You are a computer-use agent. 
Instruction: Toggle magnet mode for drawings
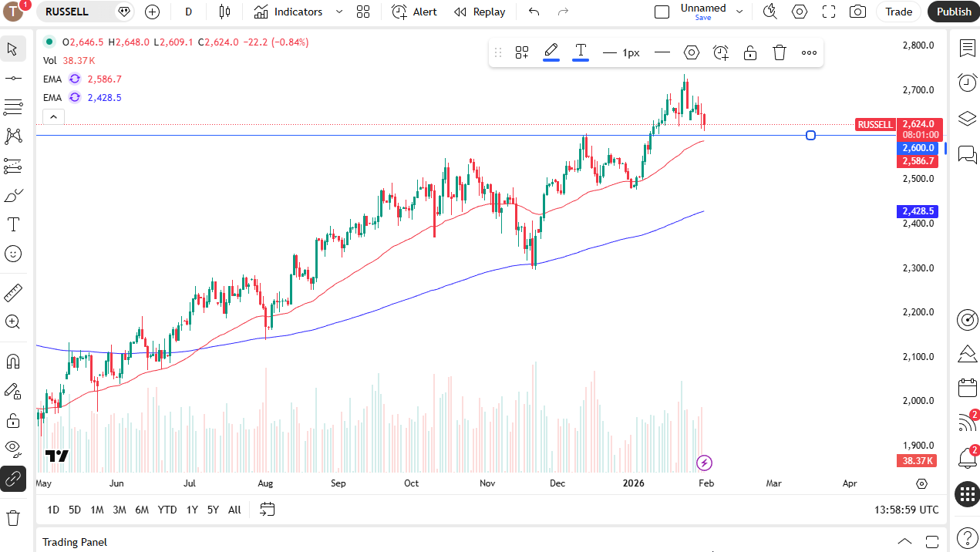[13, 361]
